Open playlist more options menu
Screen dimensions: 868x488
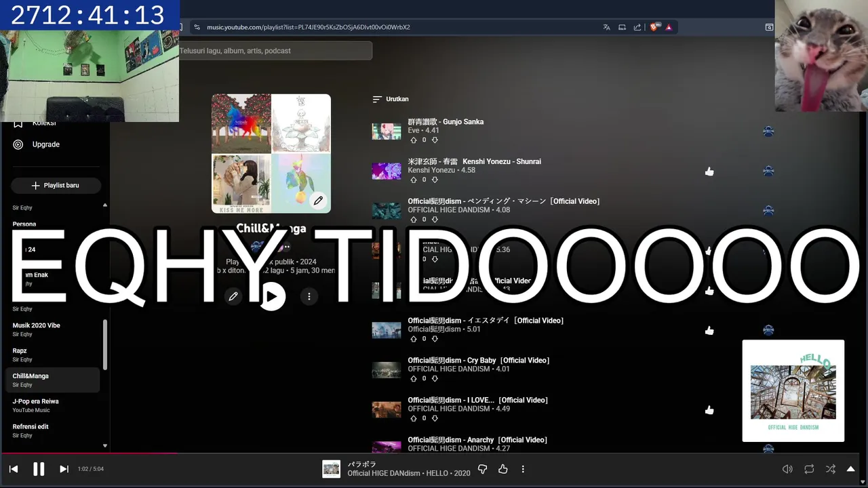(309, 296)
